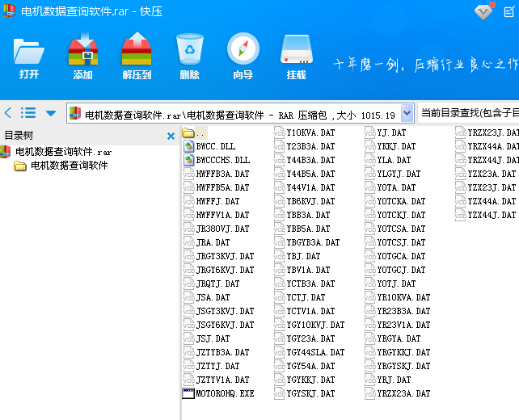Select file YKKJ.DAT
Screen dimensions: 519x420
pyautogui.click(x=390, y=146)
